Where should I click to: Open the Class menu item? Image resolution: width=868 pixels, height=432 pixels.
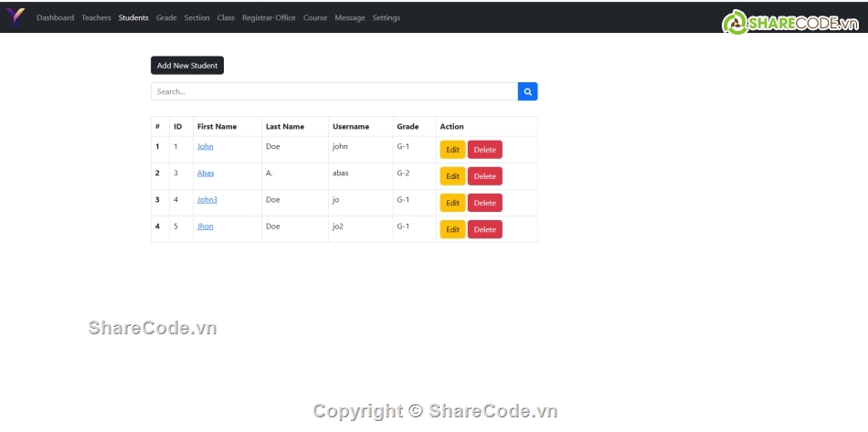[226, 17]
